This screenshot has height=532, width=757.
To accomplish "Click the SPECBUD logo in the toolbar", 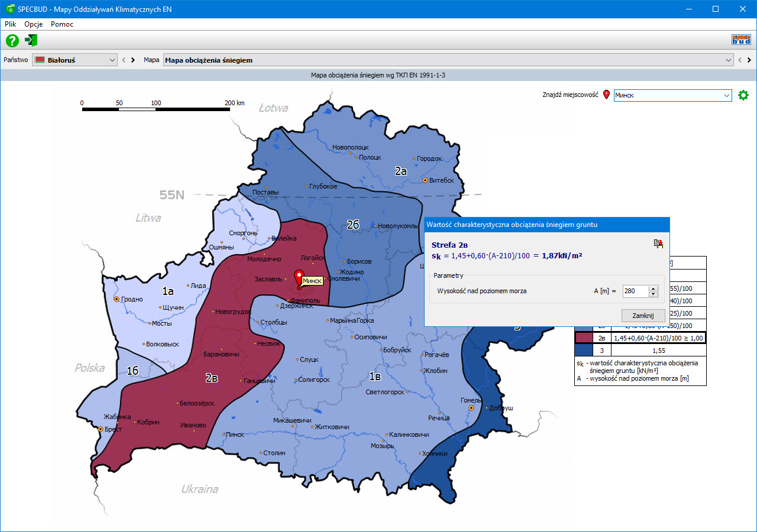I will pyautogui.click(x=740, y=40).
